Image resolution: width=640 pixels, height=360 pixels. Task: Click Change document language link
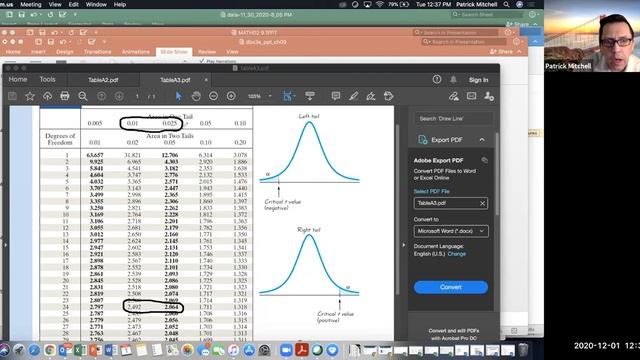(x=457, y=254)
